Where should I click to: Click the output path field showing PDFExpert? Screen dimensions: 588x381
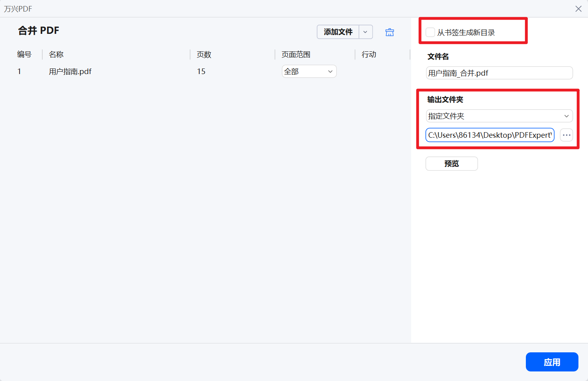point(489,135)
